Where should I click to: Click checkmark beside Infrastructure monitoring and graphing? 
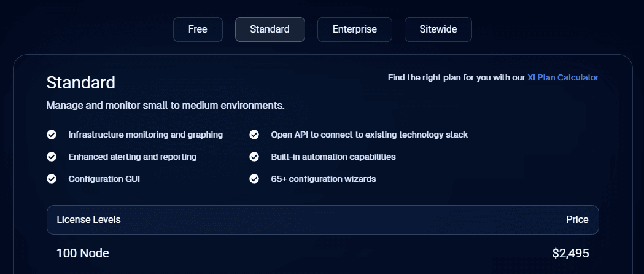point(52,135)
